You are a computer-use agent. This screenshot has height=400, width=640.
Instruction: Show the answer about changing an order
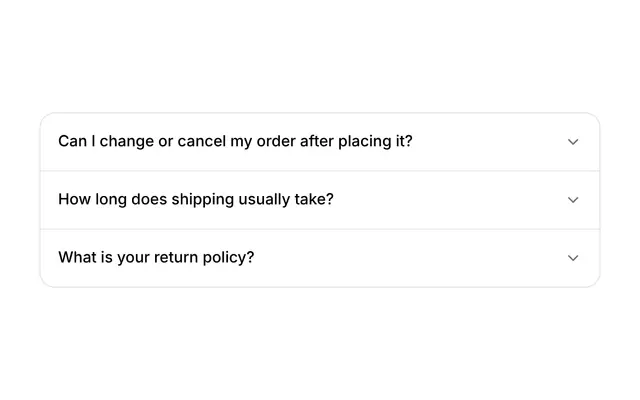click(320, 142)
